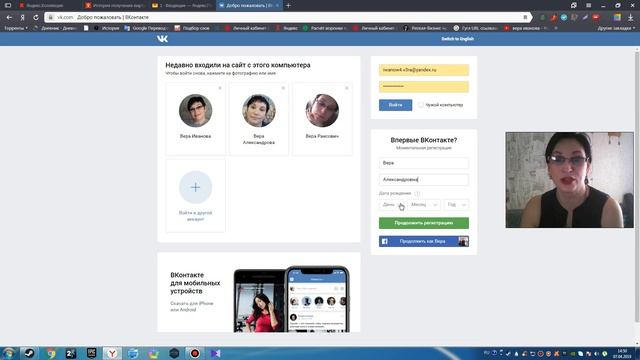The width and height of the screenshot is (640, 360).
Task: Open Visual Studio from the taskbar
Action: 216,353
